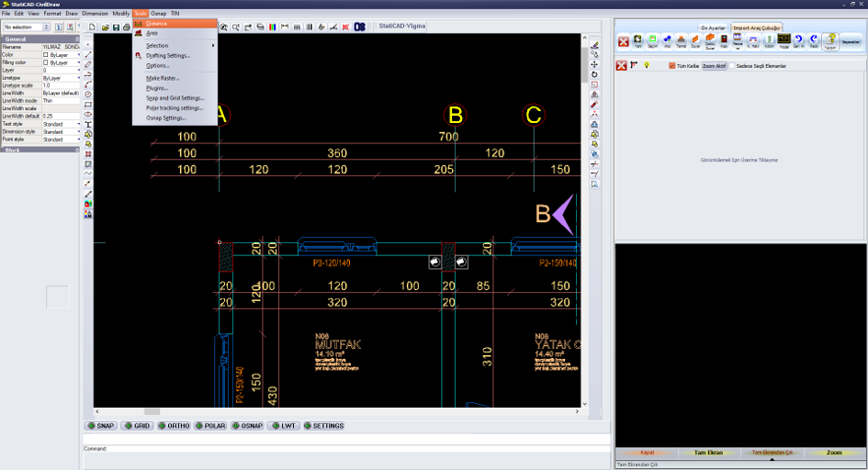Screen dimensions: 868x470
Task: Open the No selection combo box
Action: [27, 28]
